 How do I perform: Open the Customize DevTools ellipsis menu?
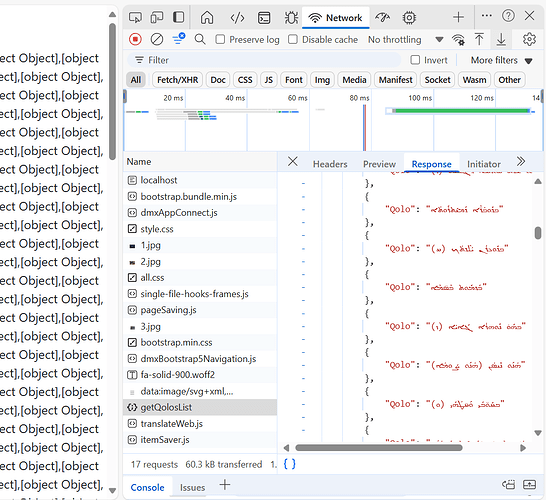[486, 16]
